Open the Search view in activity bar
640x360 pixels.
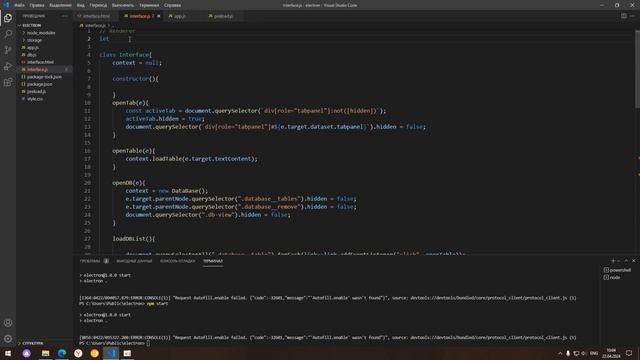point(8,34)
